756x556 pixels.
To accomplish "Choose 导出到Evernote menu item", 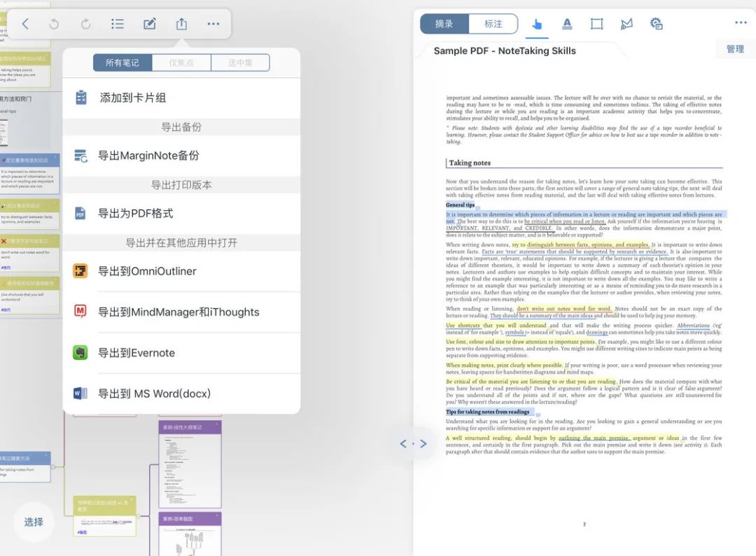I will [x=136, y=353].
